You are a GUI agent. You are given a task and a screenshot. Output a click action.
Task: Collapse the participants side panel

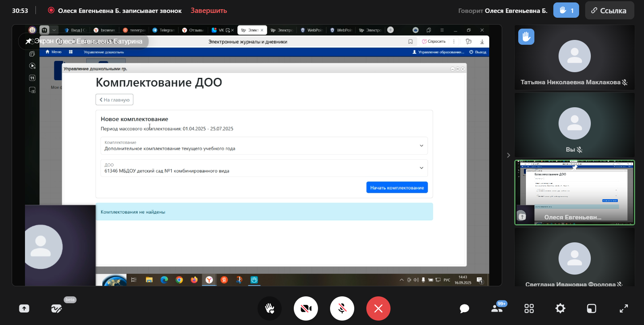click(x=508, y=155)
